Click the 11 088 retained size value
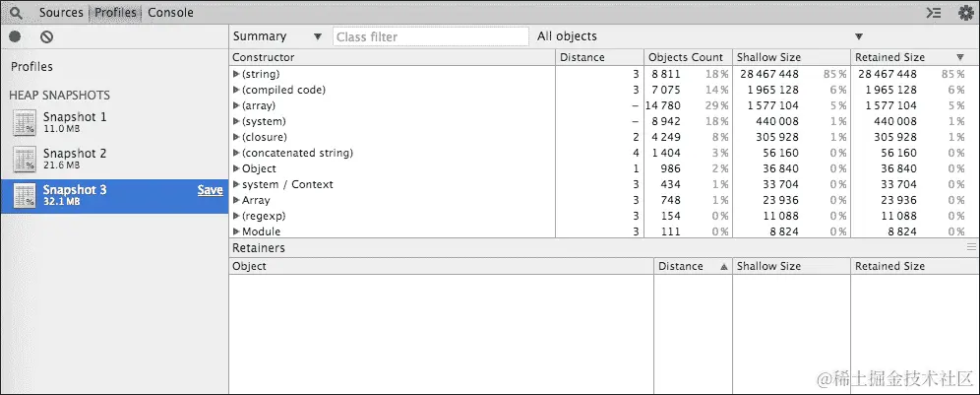The height and width of the screenshot is (395, 980). click(898, 216)
